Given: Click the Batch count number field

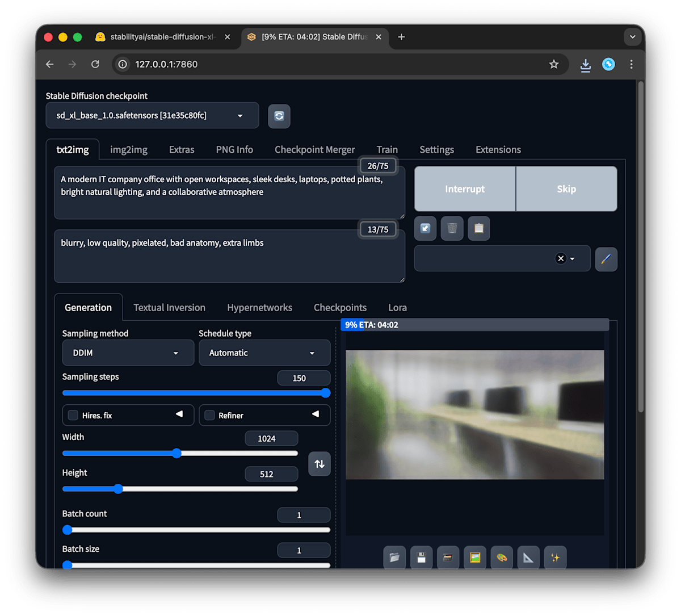Looking at the screenshot, I should pyautogui.click(x=304, y=515).
